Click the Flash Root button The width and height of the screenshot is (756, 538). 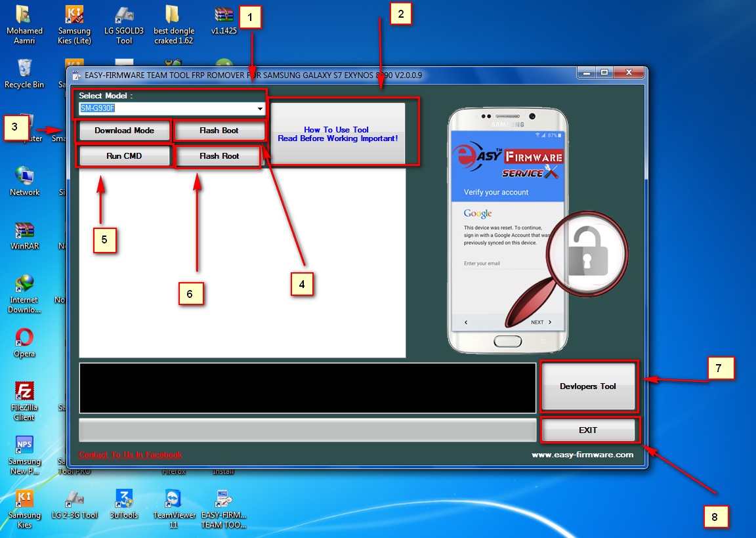click(x=219, y=155)
